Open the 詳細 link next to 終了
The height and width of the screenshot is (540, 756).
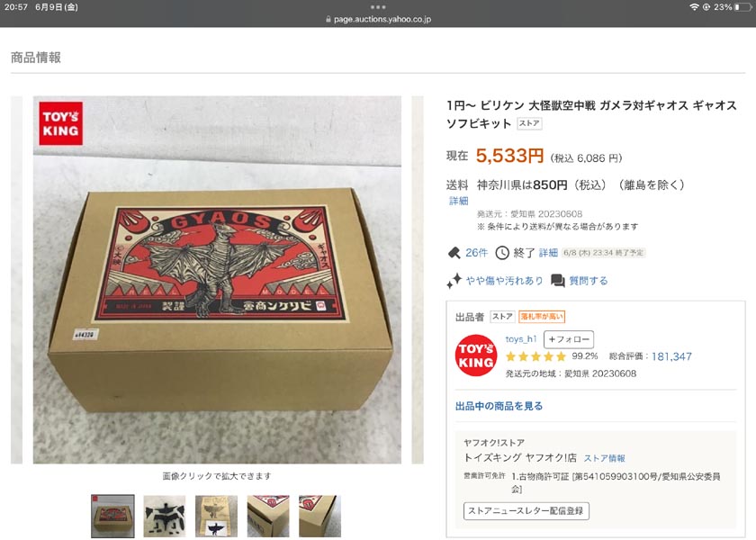click(548, 253)
